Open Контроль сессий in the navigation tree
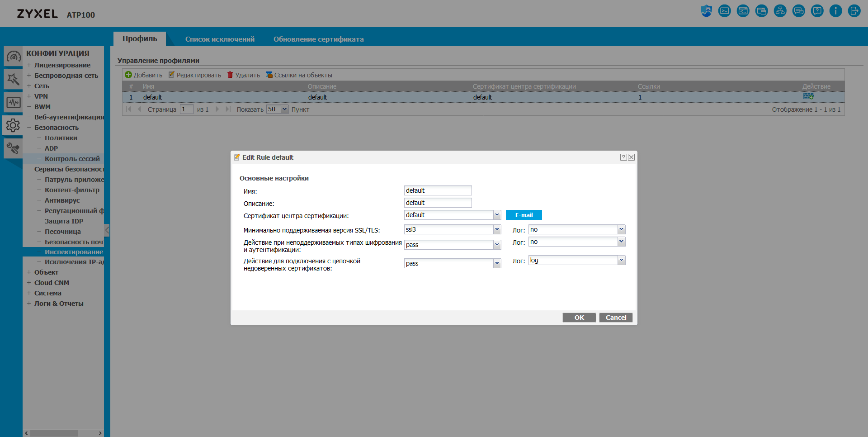 72,159
